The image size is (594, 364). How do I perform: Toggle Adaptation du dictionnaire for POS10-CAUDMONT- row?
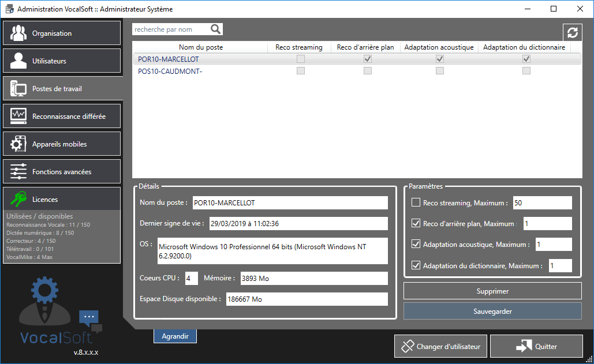pos(526,71)
